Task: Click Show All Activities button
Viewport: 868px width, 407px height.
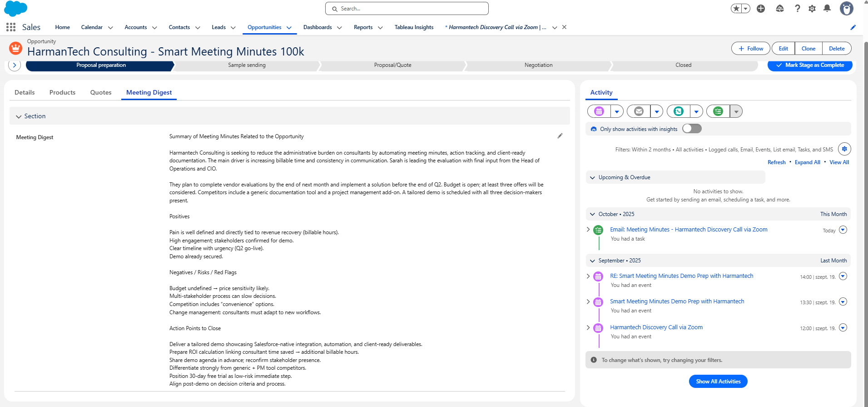Action: pyautogui.click(x=718, y=382)
